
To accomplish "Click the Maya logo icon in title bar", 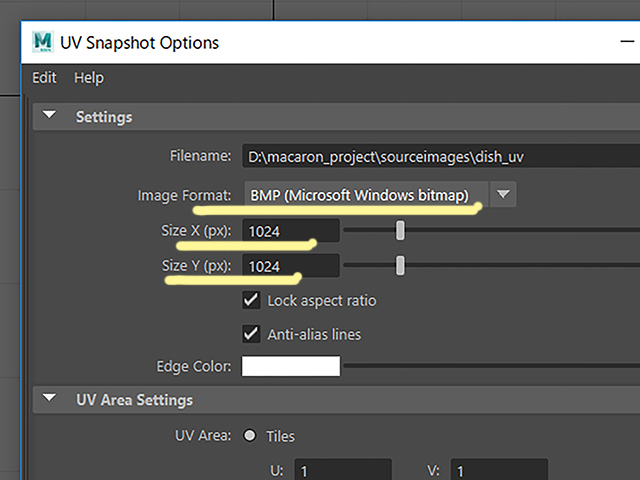I will pos(43,42).
